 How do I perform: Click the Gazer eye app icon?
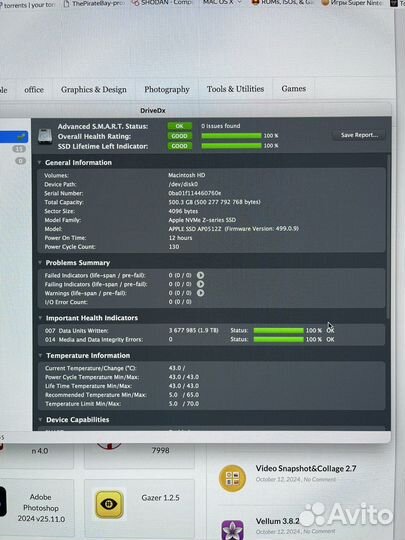[110, 505]
